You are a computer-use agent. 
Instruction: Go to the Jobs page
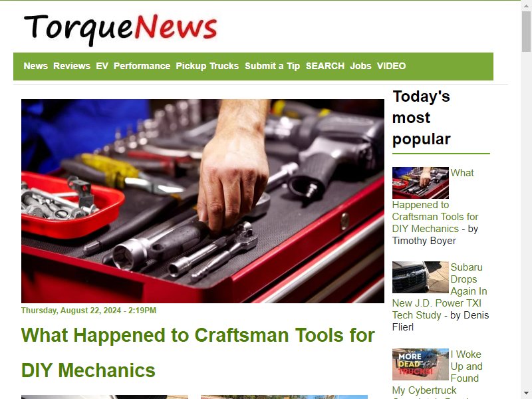click(x=360, y=66)
